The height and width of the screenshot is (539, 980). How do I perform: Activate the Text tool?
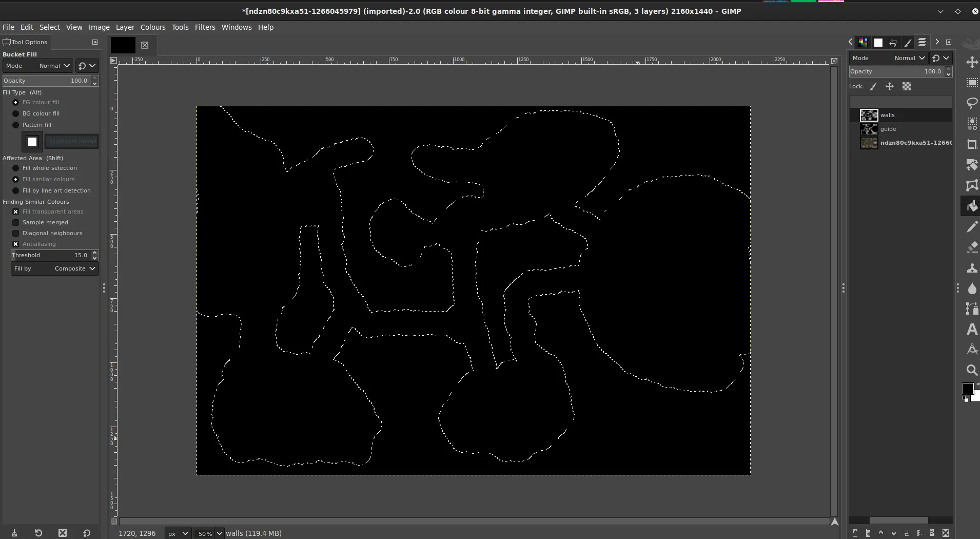coord(972,329)
